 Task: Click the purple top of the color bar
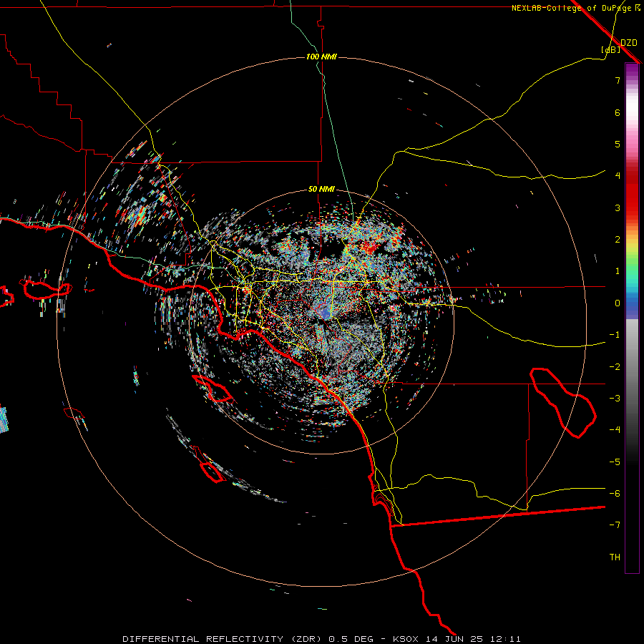(x=632, y=70)
